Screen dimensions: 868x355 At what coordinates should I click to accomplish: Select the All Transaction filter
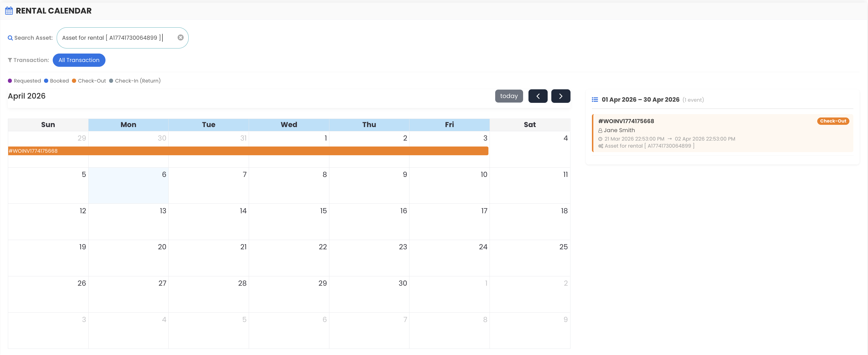pos(79,60)
